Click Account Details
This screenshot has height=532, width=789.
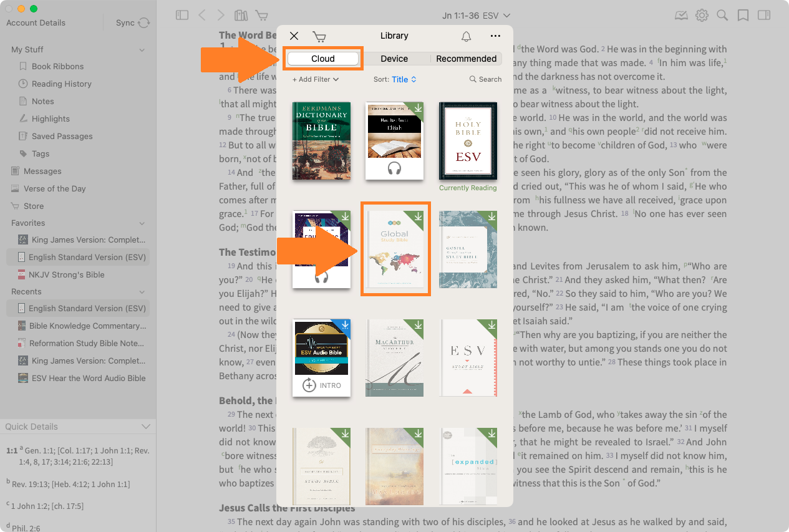(x=36, y=23)
